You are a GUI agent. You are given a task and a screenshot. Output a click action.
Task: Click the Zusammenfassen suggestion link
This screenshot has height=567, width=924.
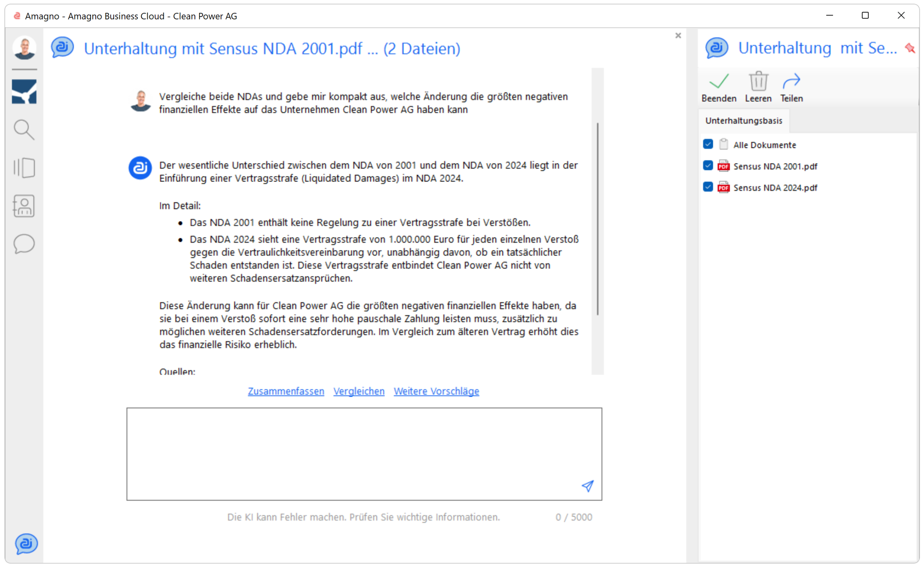pyautogui.click(x=286, y=391)
